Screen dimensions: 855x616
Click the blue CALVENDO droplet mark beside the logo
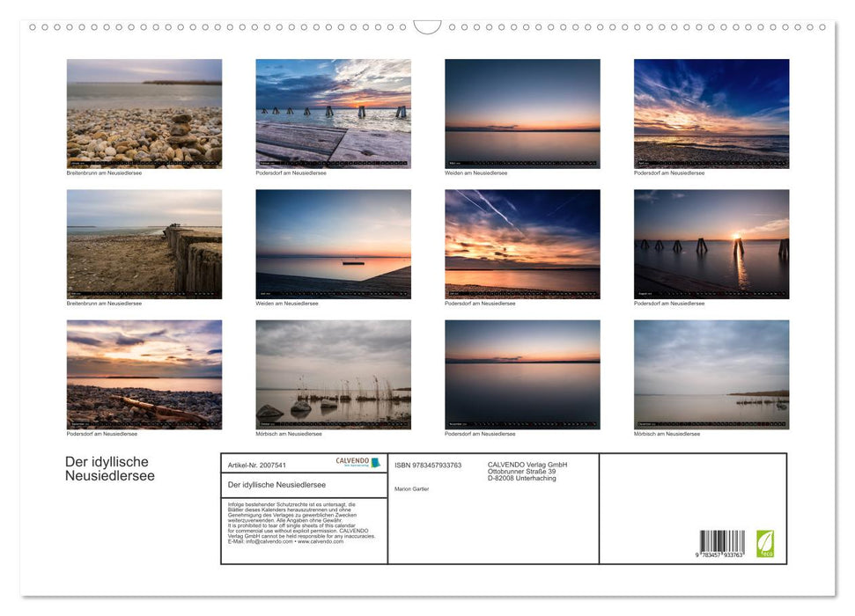[x=379, y=462]
